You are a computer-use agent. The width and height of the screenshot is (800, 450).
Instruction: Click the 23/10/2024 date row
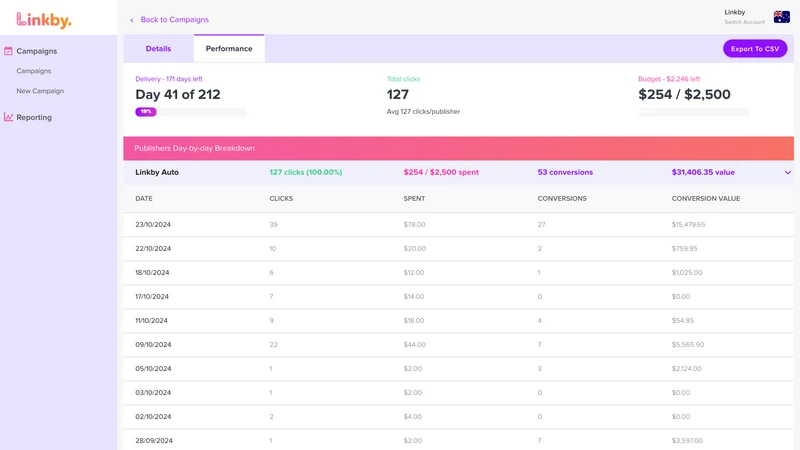coord(458,224)
